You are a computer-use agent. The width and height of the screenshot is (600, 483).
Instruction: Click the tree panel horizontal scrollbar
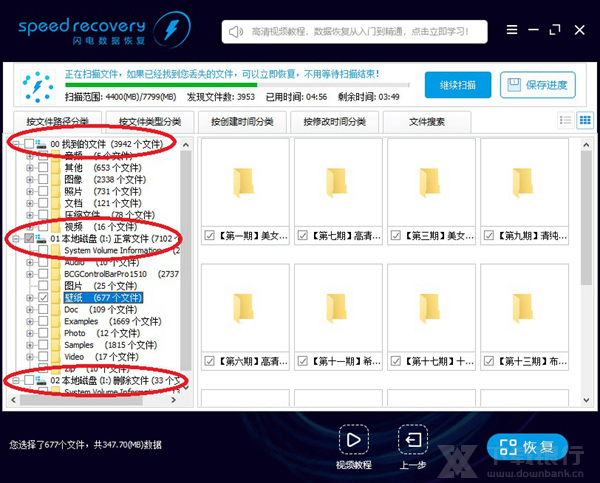click(x=81, y=400)
